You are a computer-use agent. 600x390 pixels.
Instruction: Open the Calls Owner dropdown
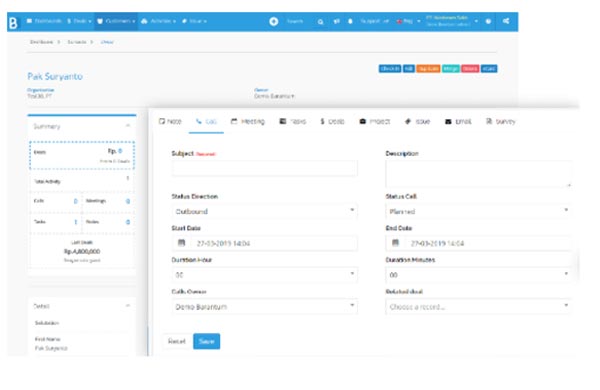point(264,307)
